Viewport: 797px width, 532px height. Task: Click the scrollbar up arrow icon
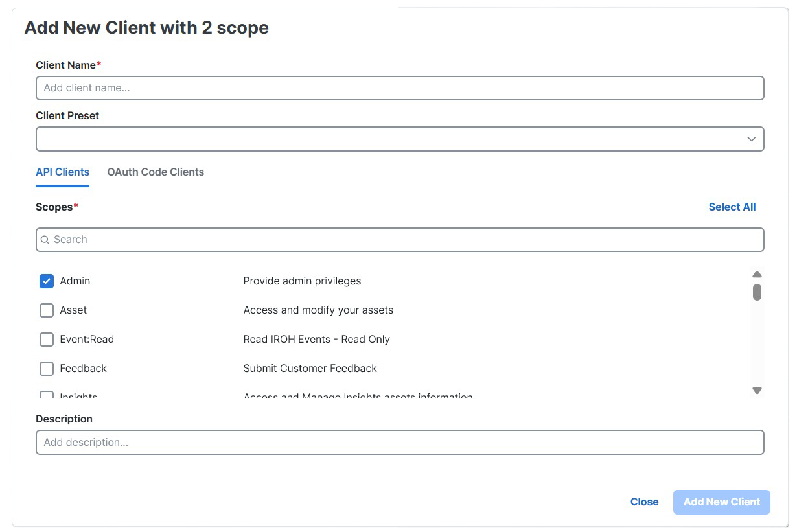(757, 274)
